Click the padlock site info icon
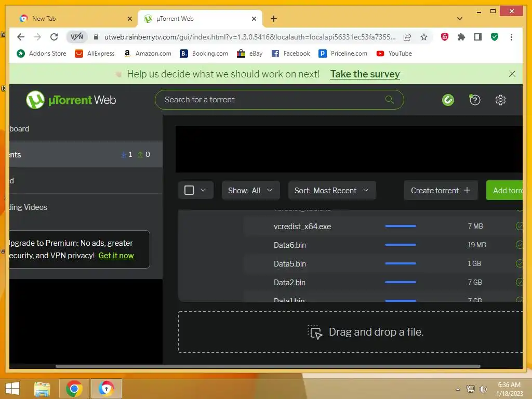 96,37
